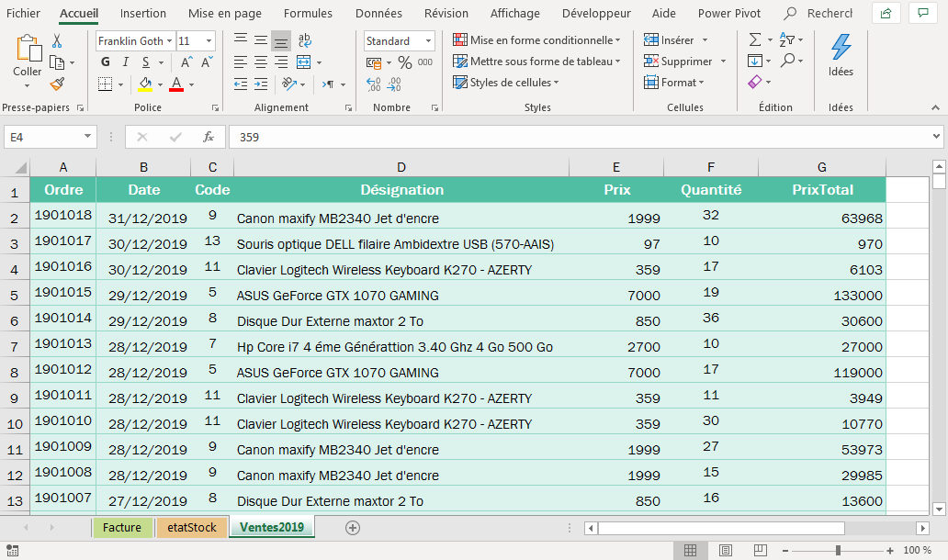Apply the red font color
Screen dimensions: 948x560
tap(176, 84)
